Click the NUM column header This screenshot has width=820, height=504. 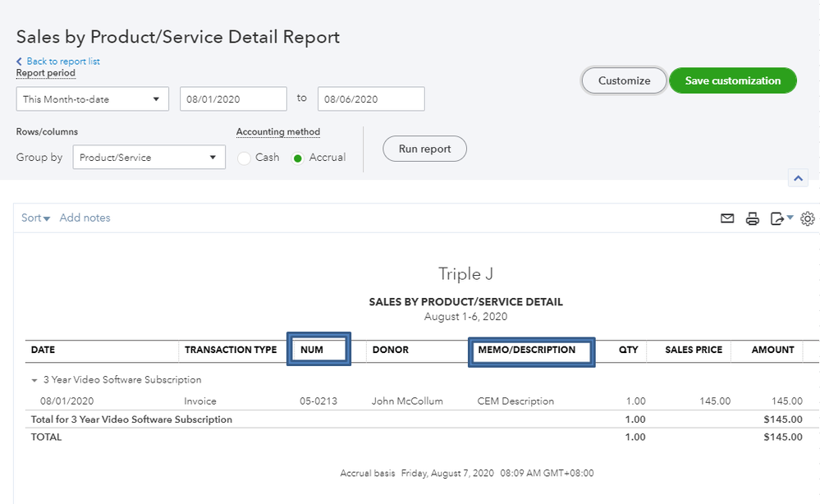[x=319, y=350]
